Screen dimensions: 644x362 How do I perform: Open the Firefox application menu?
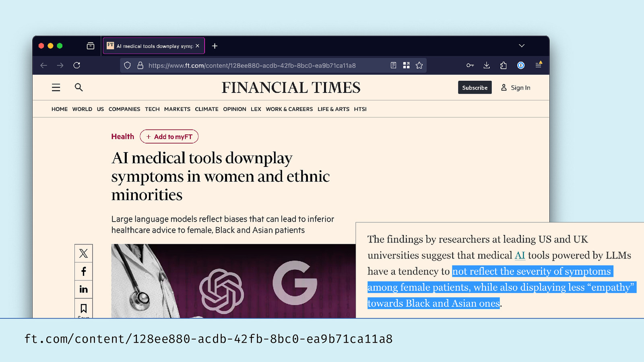click(538, 66)
